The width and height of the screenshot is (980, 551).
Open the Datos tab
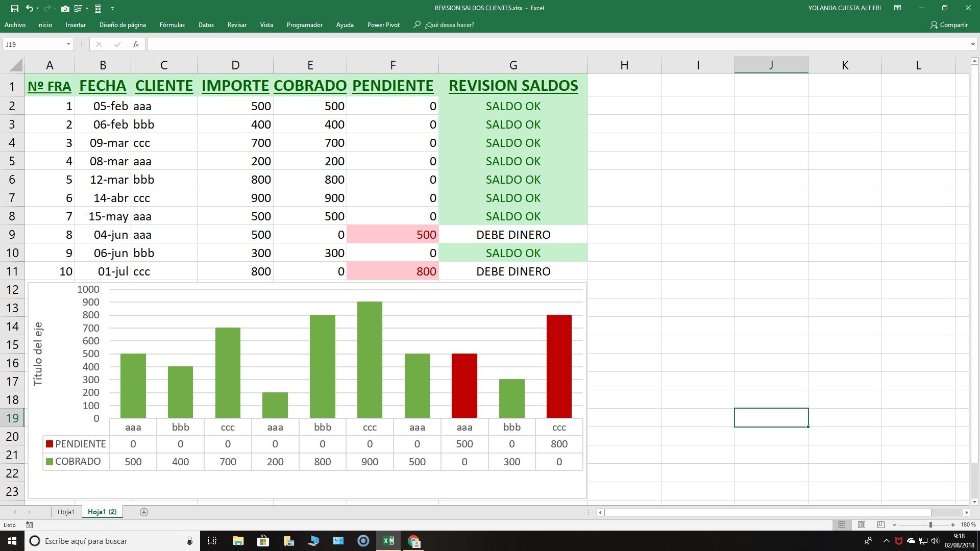click(x=206, y=24)
